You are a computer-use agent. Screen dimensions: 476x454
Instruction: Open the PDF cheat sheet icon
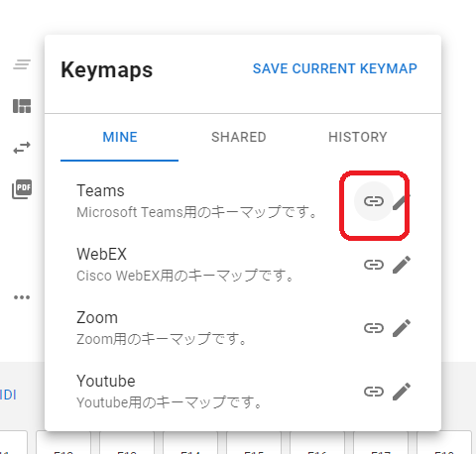22,189
